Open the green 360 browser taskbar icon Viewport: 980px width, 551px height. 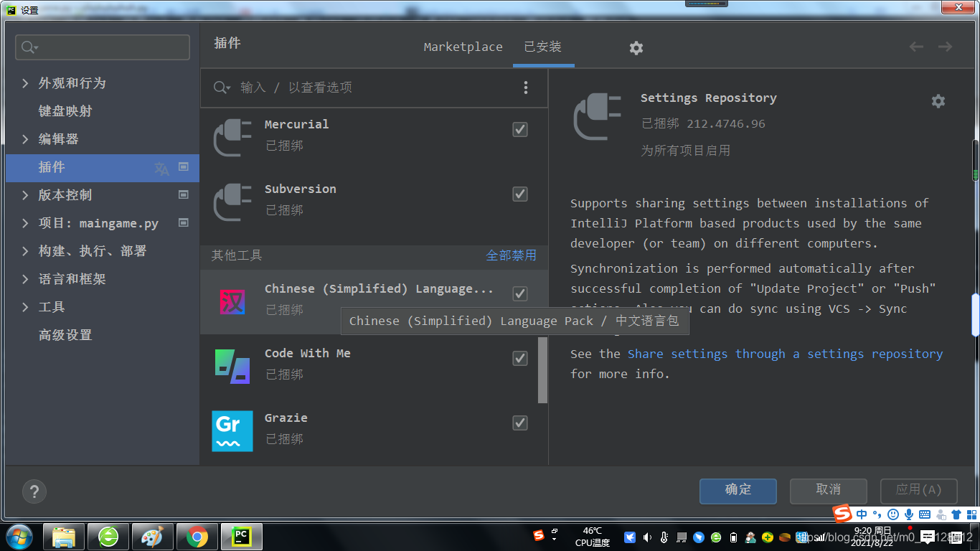[x=108, y=537]
